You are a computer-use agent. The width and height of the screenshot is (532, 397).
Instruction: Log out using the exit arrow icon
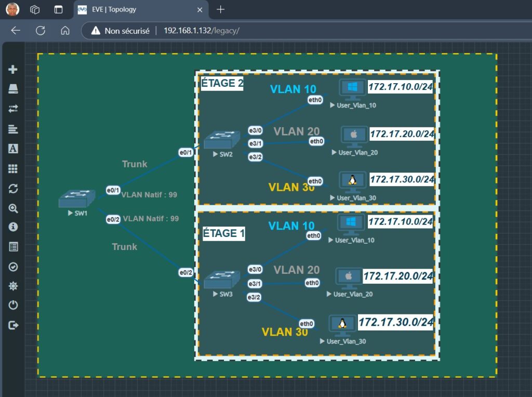pos(13,325)
